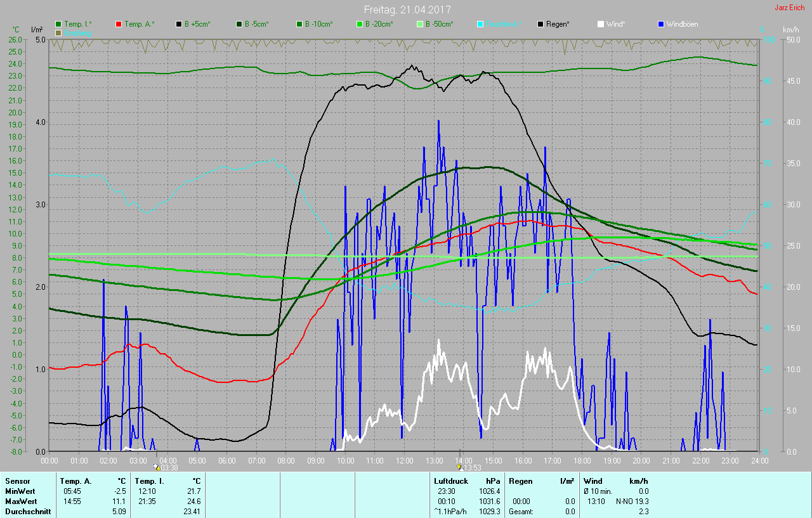Click the white Wind legend swatch
Image resolution: width=812 pixels, height=518 pixels.
601,24
